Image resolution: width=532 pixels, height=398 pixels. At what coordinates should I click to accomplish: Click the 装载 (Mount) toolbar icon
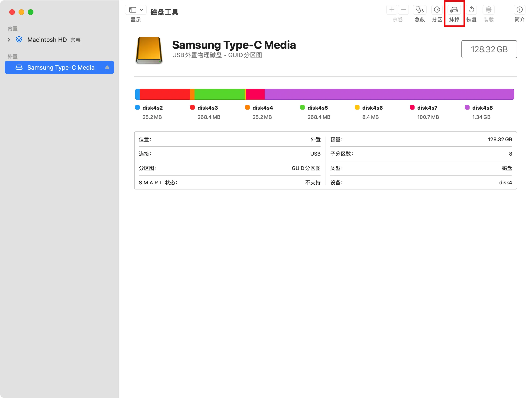pos(488,10)
